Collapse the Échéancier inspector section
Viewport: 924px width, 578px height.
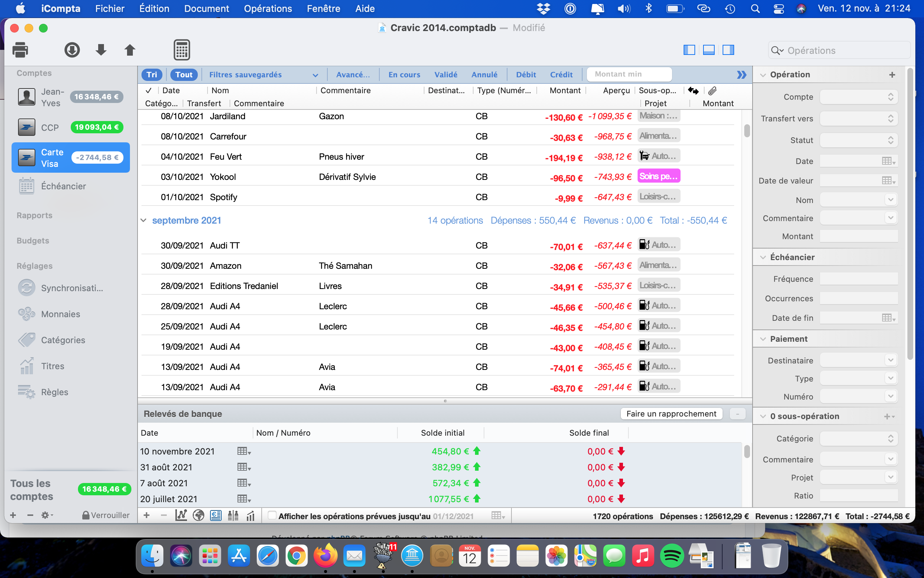pyautogui.click(x=763, y=257)
